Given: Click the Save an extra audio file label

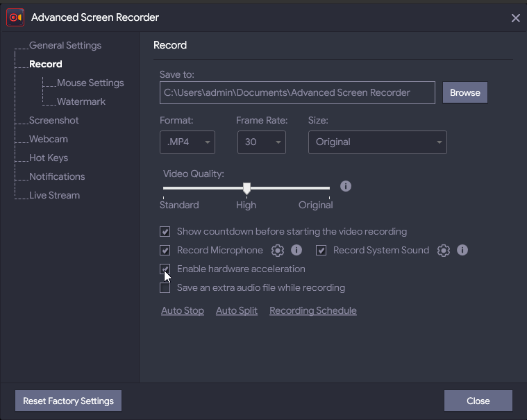Looking at the screenshot, I should tap(261, 288).
